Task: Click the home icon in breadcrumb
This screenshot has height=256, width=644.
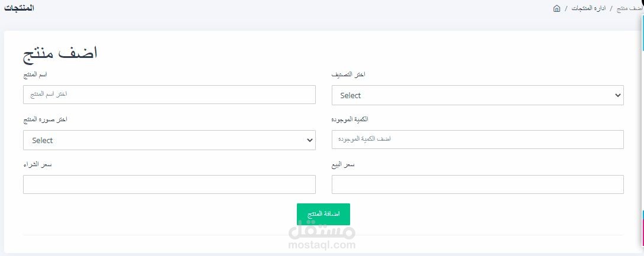Action: click(556, 9)
